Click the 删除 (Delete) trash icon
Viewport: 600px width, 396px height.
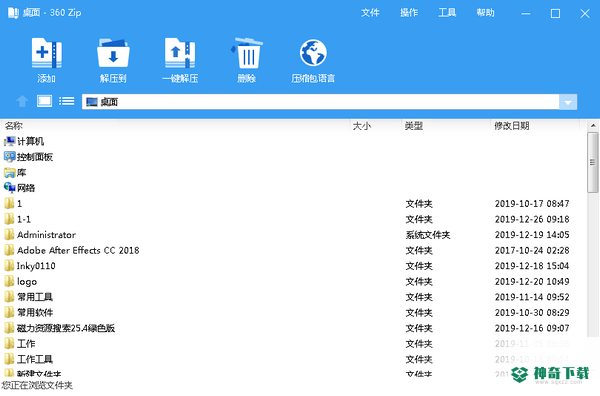pos(247,53)
